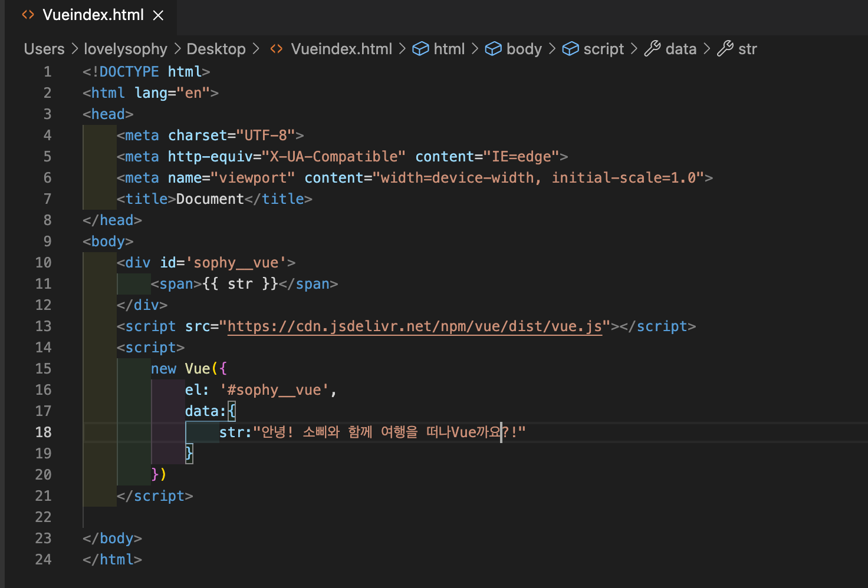
Task: Click the HTML file icon in the tab
Action: [28, 15]
